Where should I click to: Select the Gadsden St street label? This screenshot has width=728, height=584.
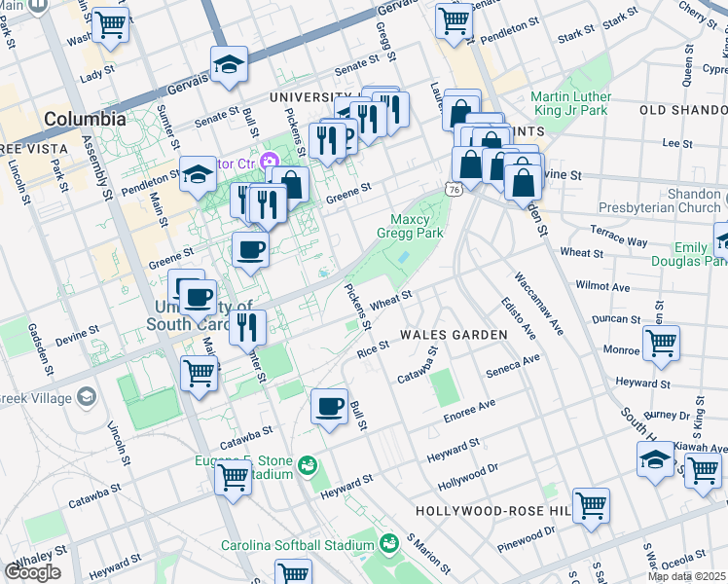pos(41,349)
